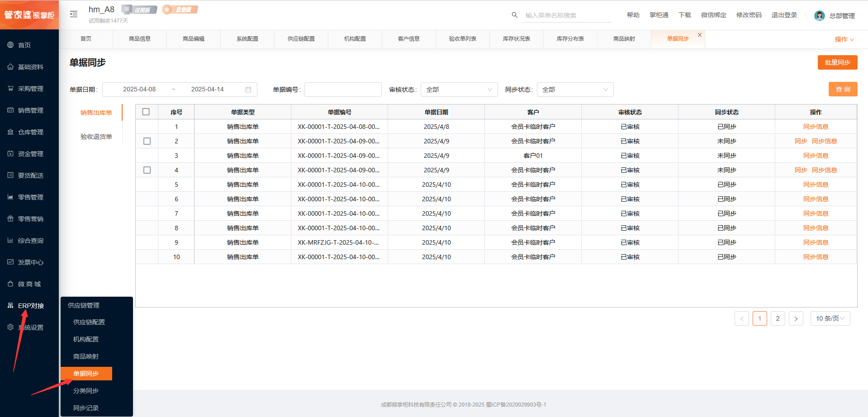Expand the 审核状态 dropdown
Viewport: 868px width, 417px height.
pos(459,90)
